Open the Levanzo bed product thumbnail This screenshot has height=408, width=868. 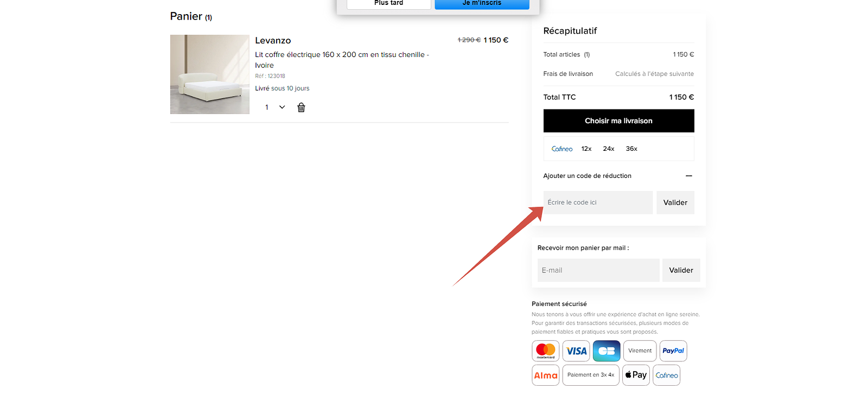(x=210, y=74)
